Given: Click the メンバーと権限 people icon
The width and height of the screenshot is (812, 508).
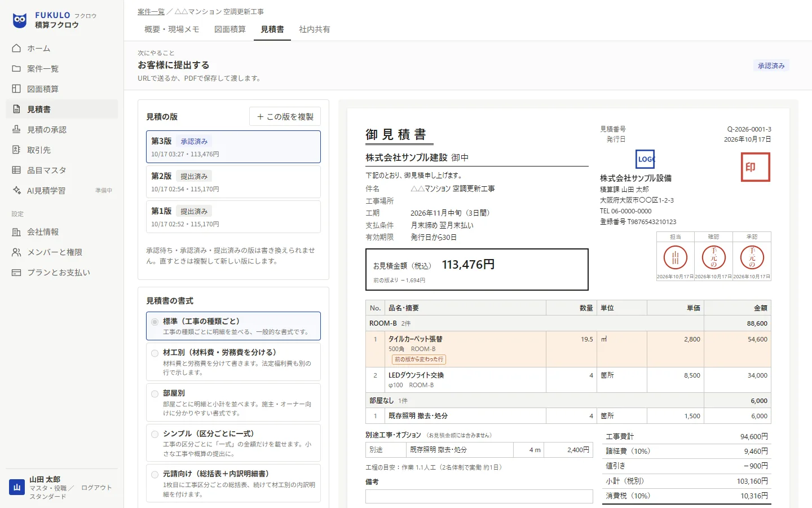Looking at the screenshot, I should click(16, 252).
